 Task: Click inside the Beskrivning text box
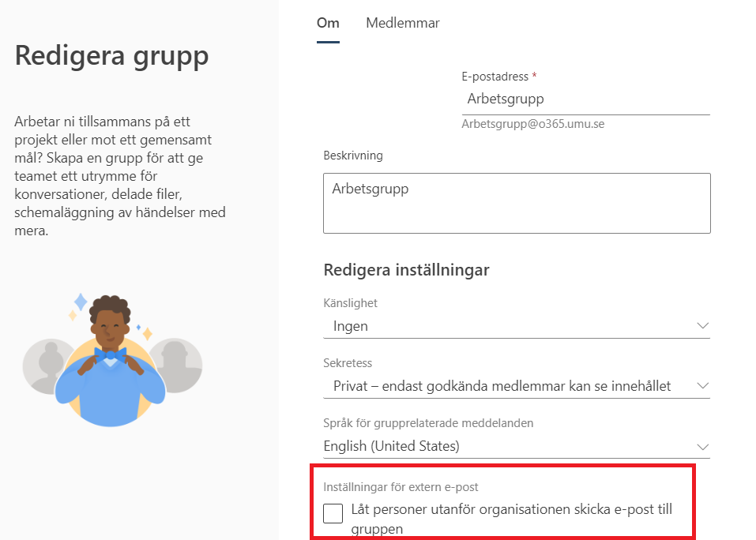(x=517, y=203)
